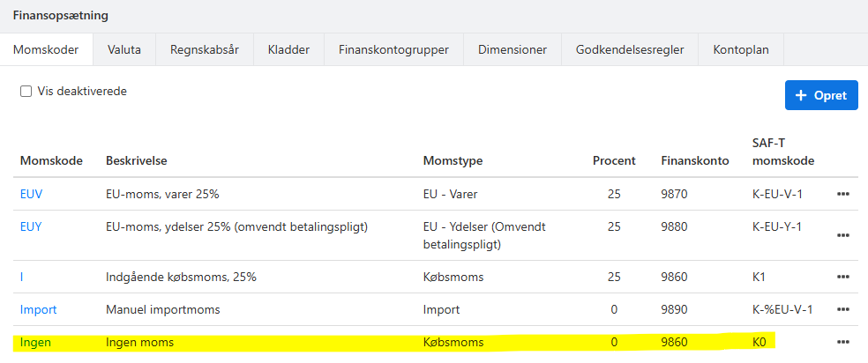The height and width of the screenshot is (363, 868).
Task: Open the Import VAT code link
Action: (x=38, y=309)
